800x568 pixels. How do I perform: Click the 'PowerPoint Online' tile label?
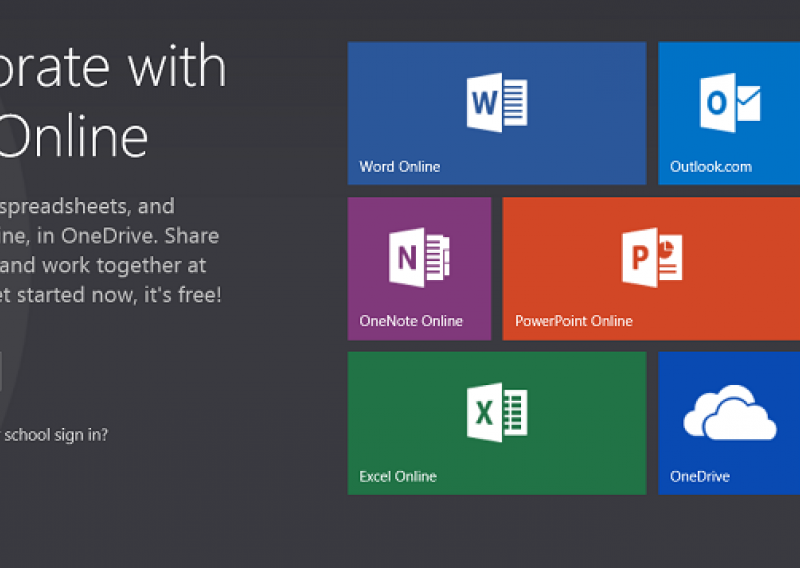(573, 321)
